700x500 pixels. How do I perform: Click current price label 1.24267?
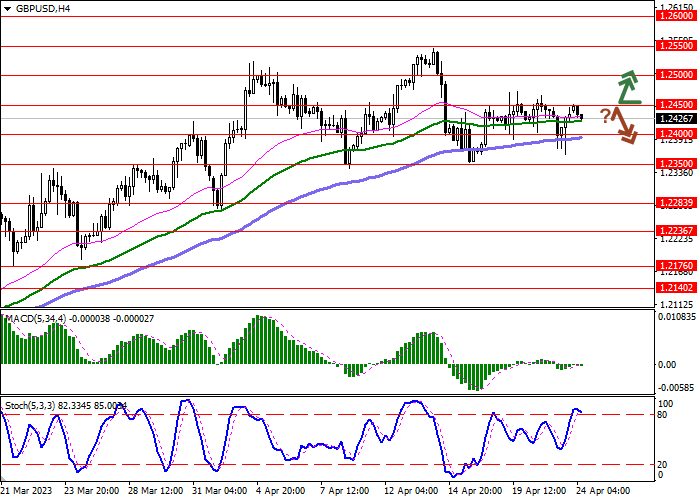(x=676, y=118)
